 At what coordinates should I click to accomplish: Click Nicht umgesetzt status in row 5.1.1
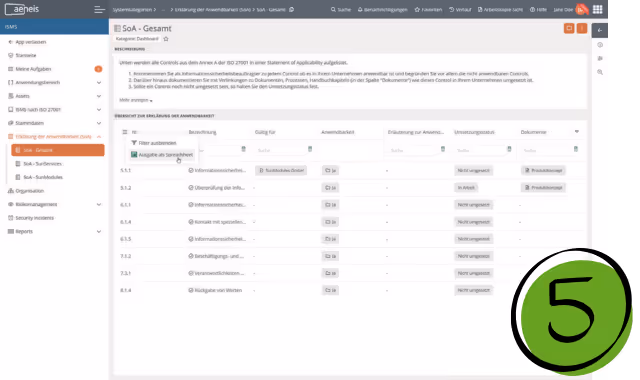(473, 170)
